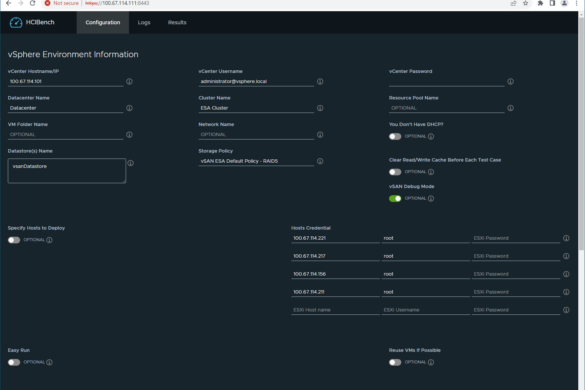This screenshot has height=390, width=585.
Task: Switch to the Logs tab
Action: click(144, 22)
